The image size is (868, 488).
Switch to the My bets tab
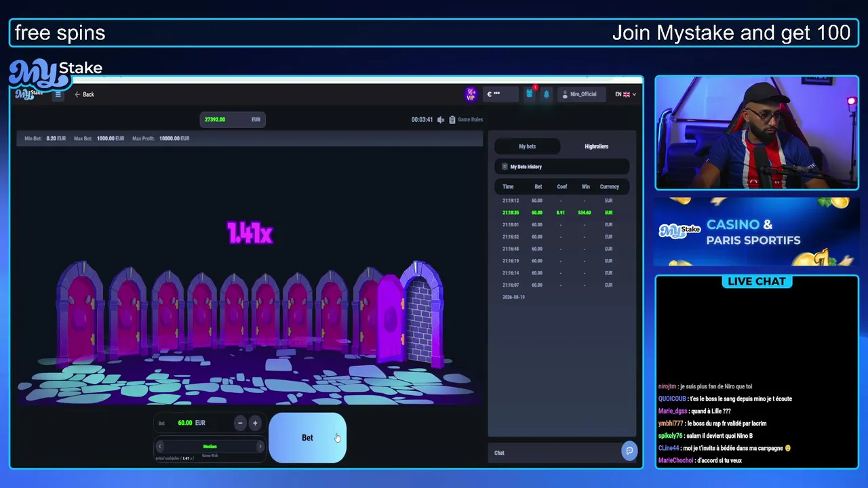[528, 146]
